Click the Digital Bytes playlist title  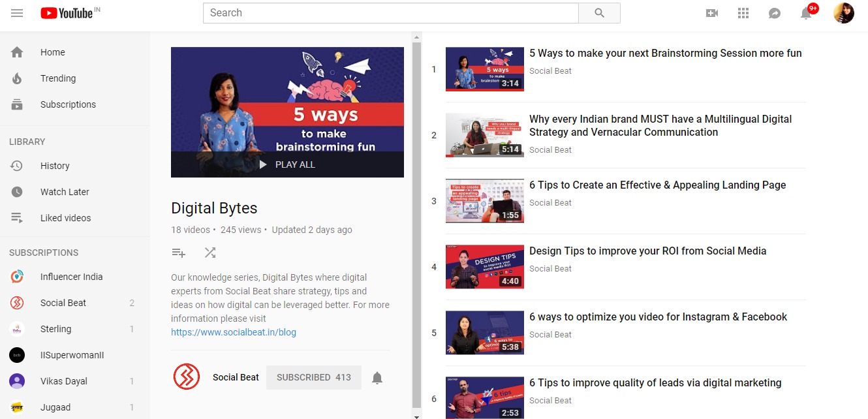coord(214,208)
